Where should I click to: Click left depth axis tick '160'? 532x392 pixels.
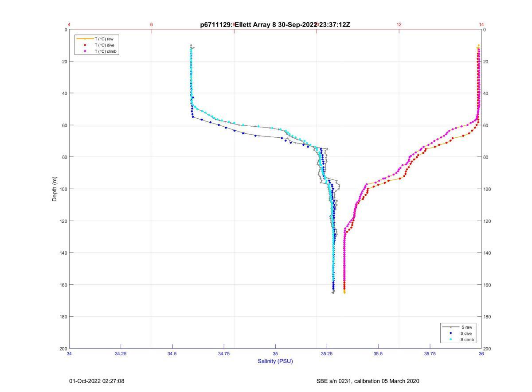(x=63, y=285)
